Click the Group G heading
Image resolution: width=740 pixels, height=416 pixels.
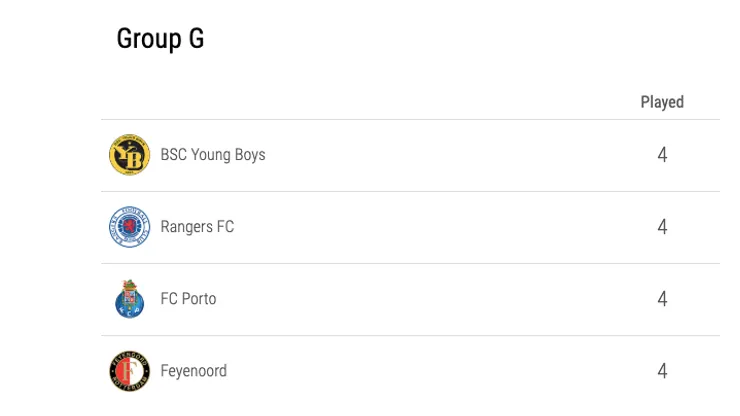point(160,39)
